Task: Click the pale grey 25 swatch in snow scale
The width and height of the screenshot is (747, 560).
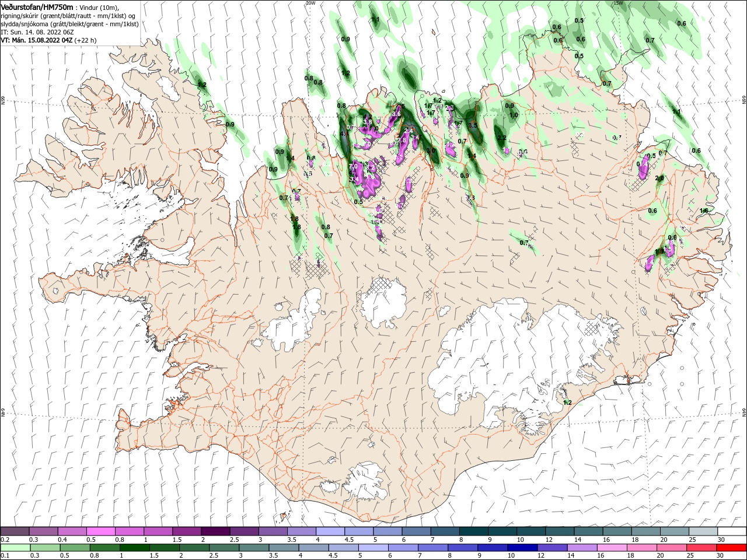Action: pos(703,531)
